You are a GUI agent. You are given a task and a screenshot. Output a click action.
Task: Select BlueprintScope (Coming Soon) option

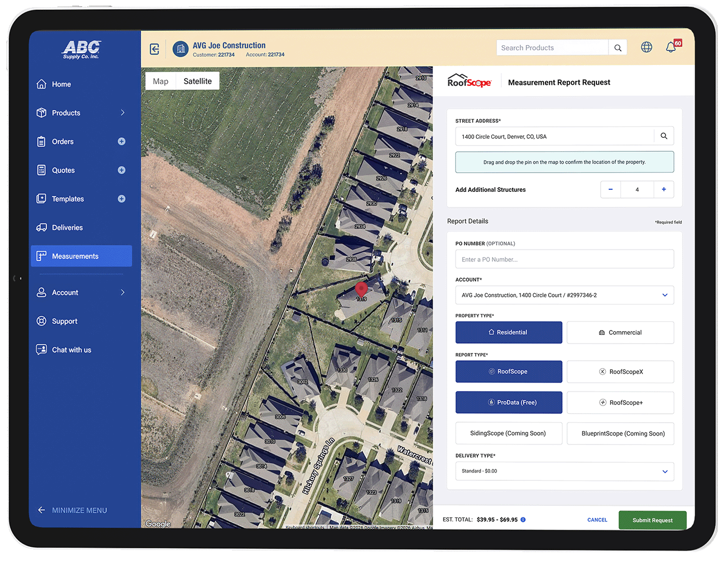(620, 434)
